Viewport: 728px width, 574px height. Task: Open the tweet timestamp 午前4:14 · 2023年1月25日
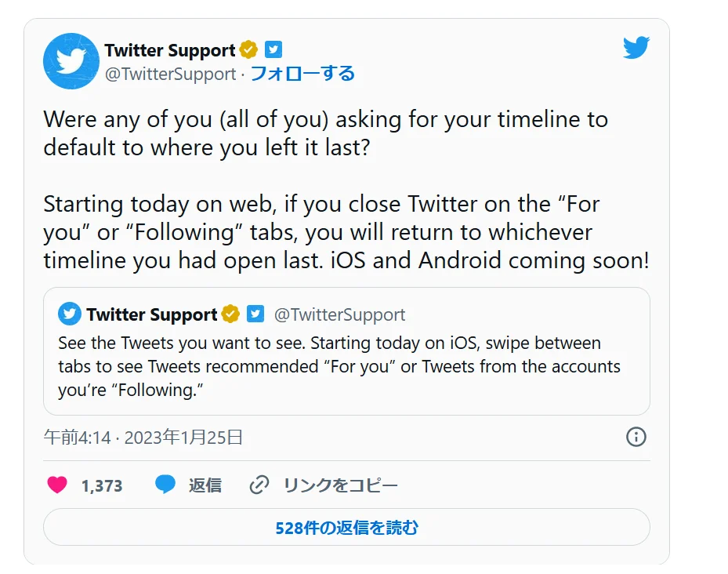click(143, 437)
